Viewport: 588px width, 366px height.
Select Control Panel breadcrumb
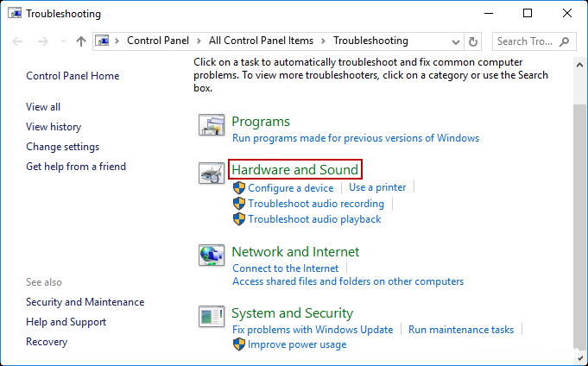tap(158, 41)
